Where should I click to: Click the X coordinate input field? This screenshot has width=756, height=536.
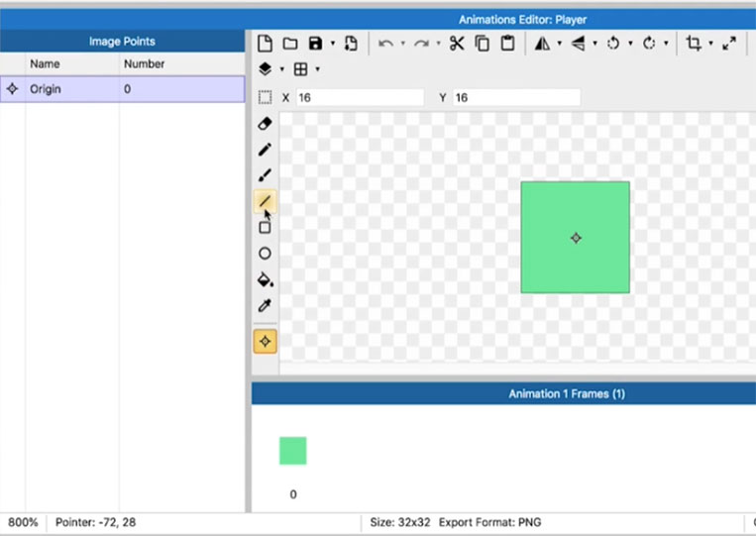(x=360, y=97)
